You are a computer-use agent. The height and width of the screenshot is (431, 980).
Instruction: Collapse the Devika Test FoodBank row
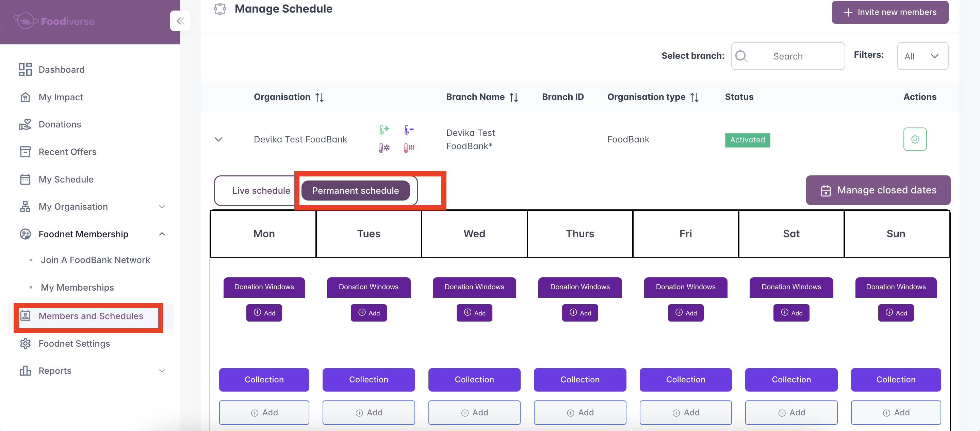pyautogui.click(x=218, y=139)
